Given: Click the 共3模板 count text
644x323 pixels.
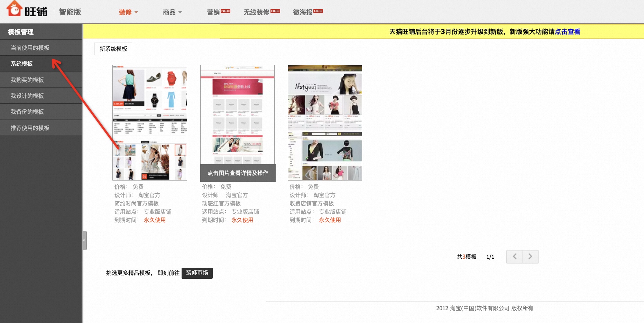Looking at the screenshot, I should click(x=467, y=257).
